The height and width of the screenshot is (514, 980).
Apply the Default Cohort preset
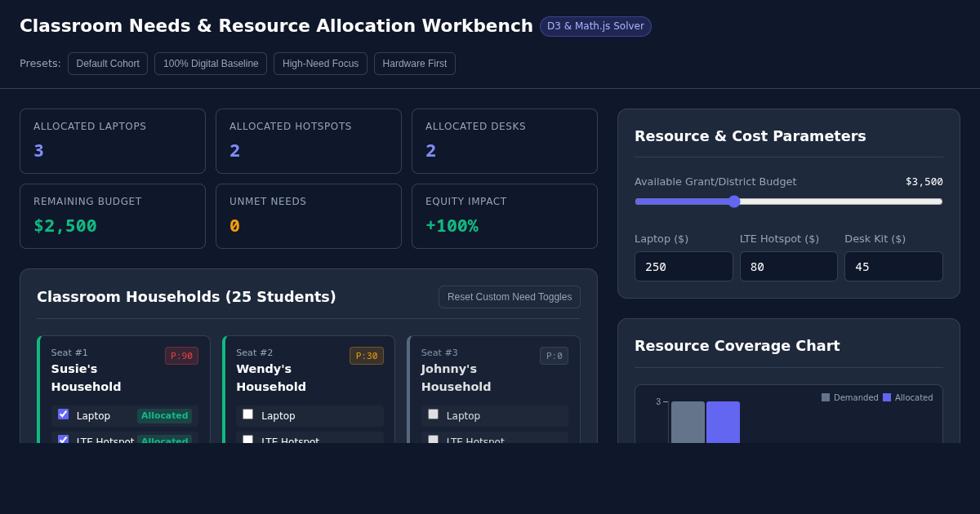click(108, 64)
